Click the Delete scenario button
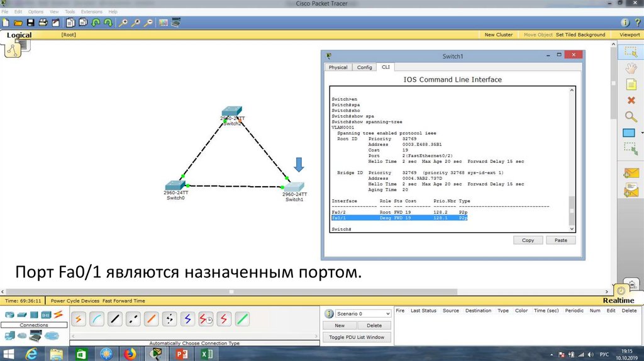Viewport: 644px width, 361px height. coord(374,325)
